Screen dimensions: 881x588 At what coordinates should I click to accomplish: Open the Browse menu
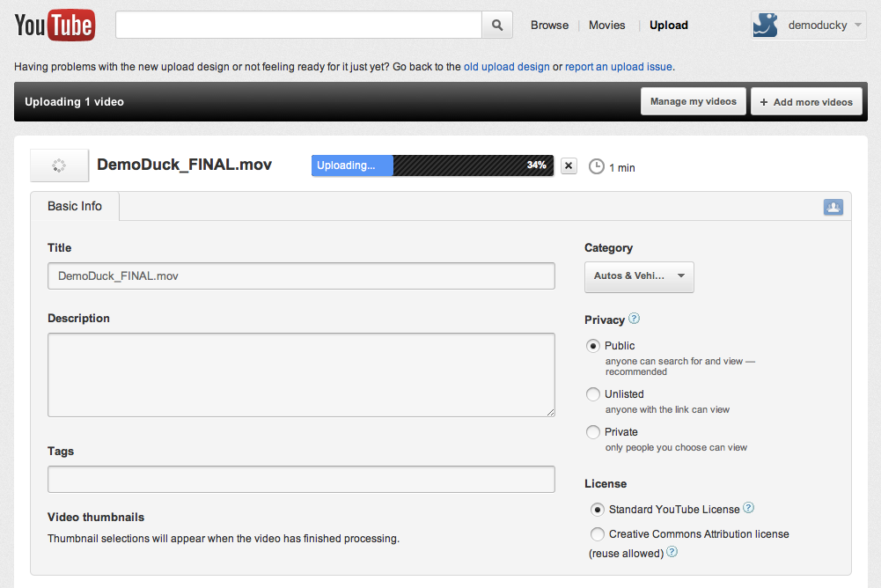pyautogui.click(x=549, y=26)
